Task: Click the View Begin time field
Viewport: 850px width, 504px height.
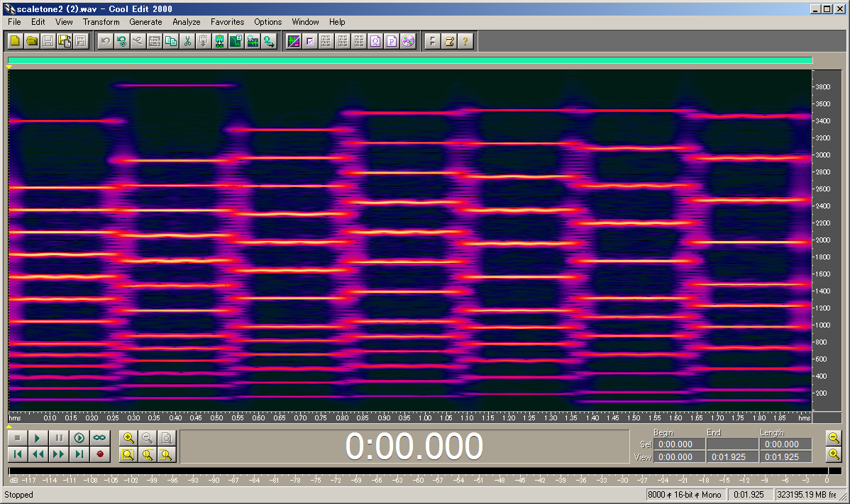Action: pos(679,457)
